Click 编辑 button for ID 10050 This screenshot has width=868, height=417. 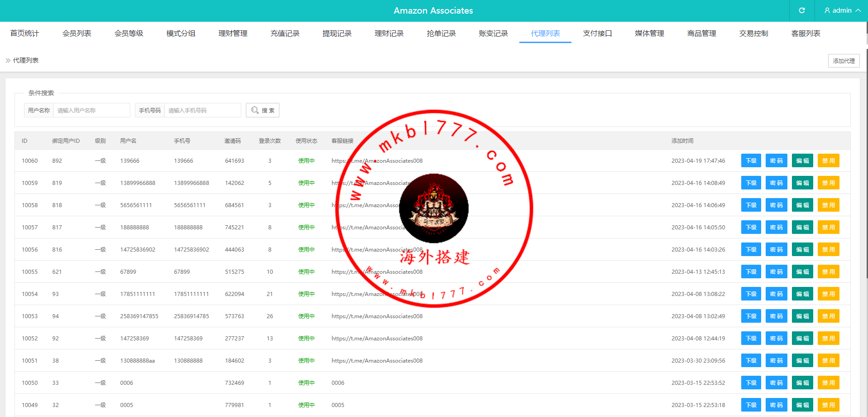pyautogui.click(x=803, y=383)
